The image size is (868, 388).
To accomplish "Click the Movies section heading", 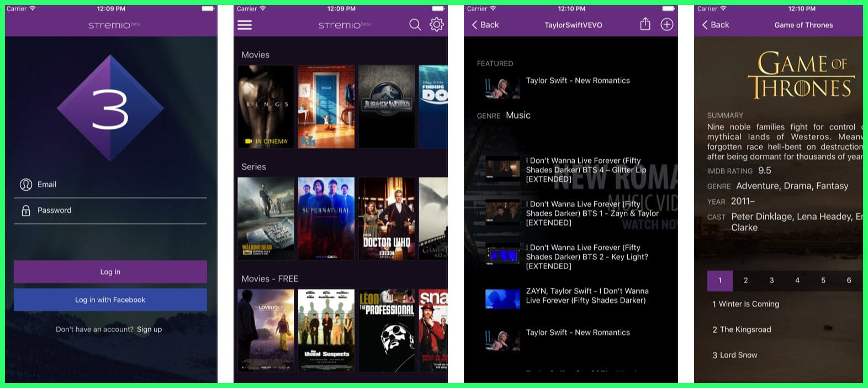I will 256,55.
